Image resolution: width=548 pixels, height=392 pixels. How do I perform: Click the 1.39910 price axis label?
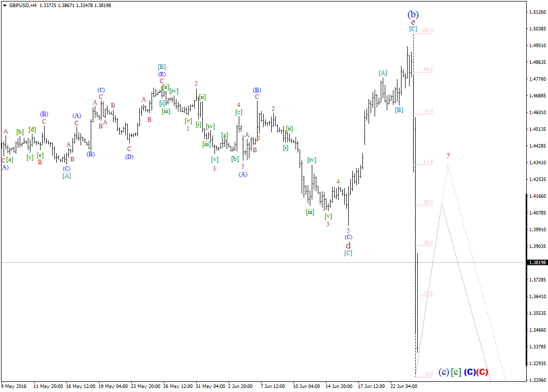(x=537, y=229)
